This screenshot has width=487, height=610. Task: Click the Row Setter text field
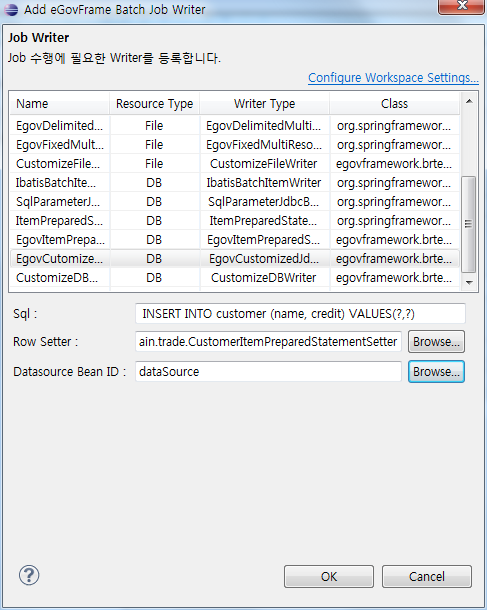pos(268,342)
